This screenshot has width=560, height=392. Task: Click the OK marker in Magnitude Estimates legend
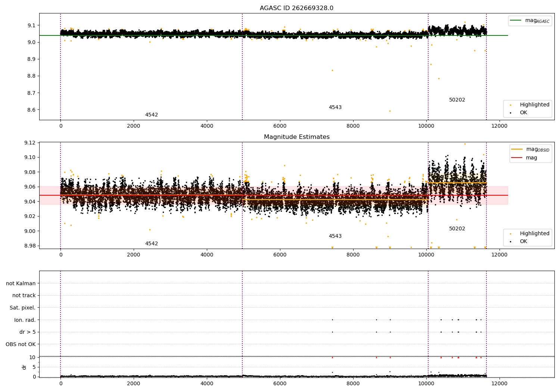[511, 242]
